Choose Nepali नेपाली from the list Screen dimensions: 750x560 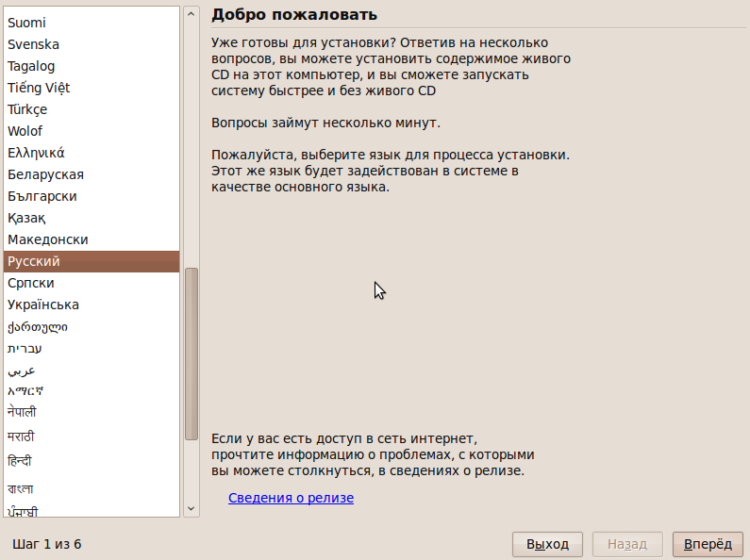92,412
